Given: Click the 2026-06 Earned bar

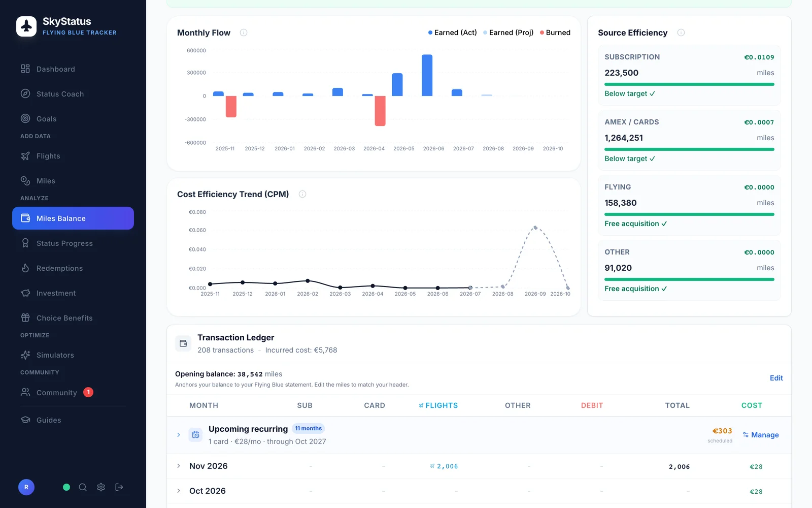Looking at the screenshot, I should (x=427, y=75).
